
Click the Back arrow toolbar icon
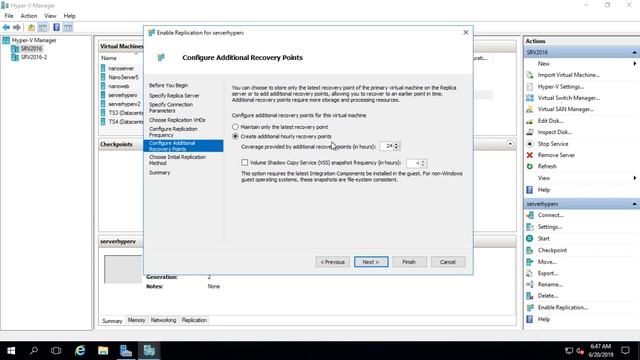6,27
